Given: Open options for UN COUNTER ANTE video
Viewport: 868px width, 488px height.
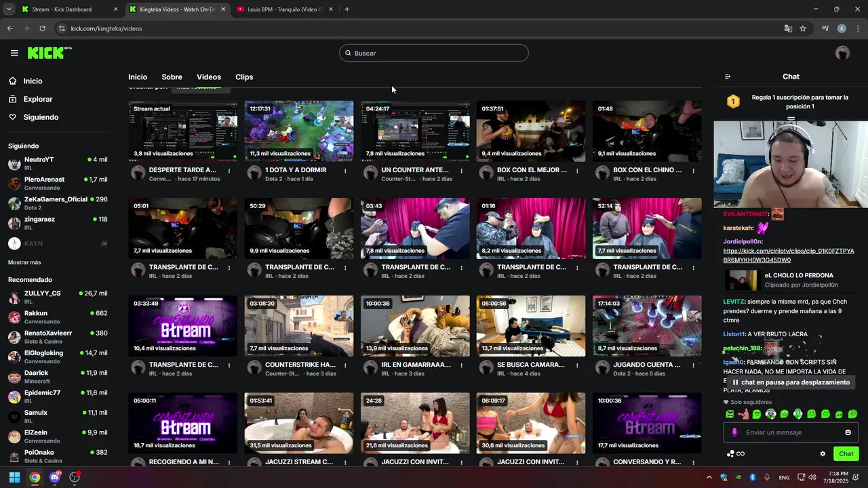Looking at the screenshot, I should 461,171.
